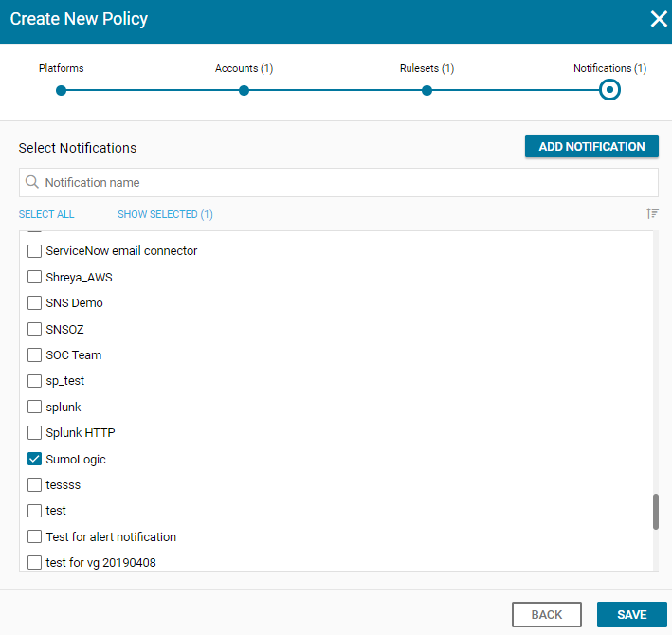This screenshot has height=635, width=672.
Task: Click the SAVE button
Action: tap(631, 614)
